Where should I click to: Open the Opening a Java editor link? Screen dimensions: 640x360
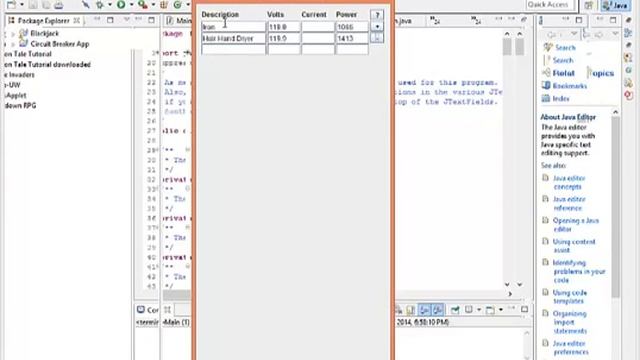pyautogui.click(x=576, y=225)
